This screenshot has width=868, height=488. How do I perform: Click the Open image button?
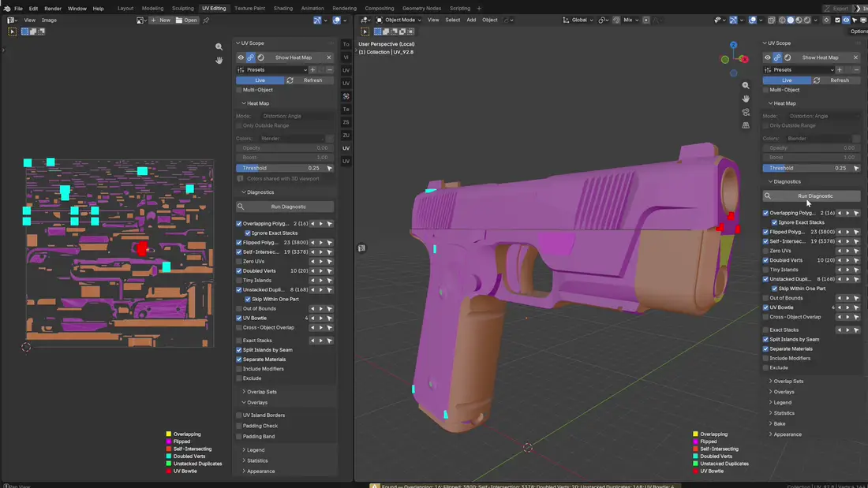186,20
